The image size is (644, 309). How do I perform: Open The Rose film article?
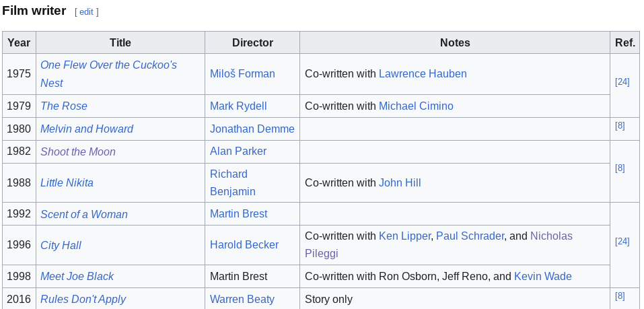tap(64, 106)
